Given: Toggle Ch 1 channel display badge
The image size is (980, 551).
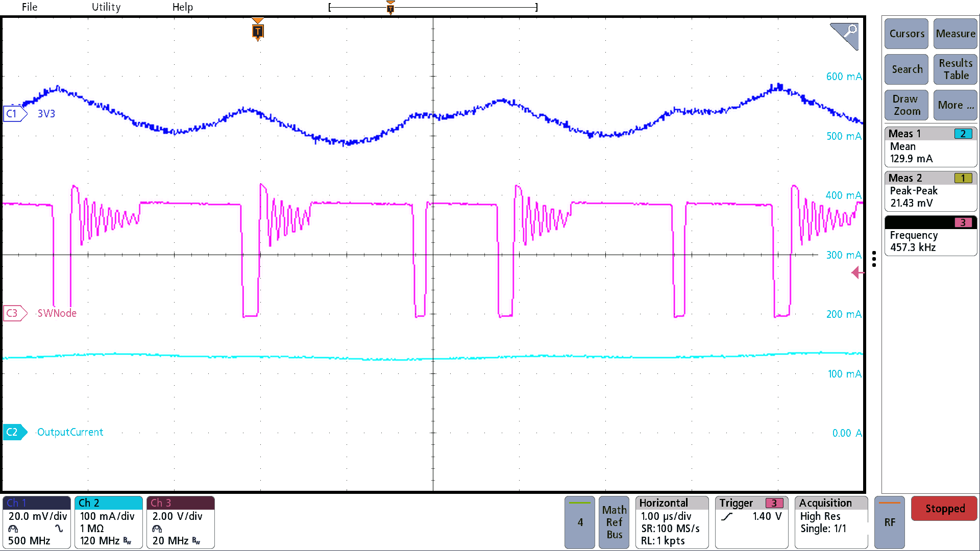Looking at the screenshot, I should click(36, 521).
